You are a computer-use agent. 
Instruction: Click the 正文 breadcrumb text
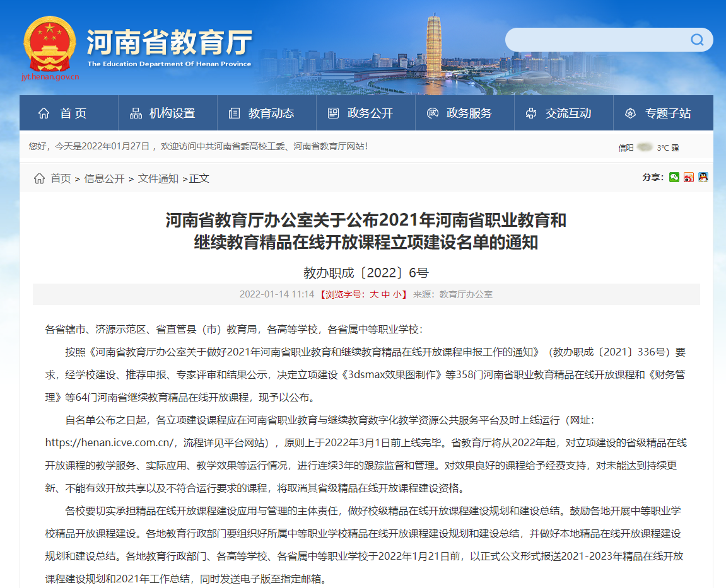(199, 178)
